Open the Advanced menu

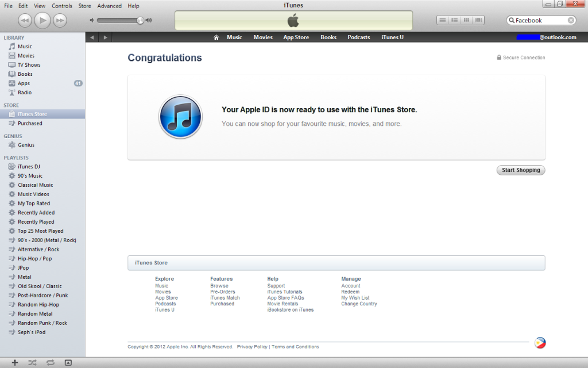[110, 6]
